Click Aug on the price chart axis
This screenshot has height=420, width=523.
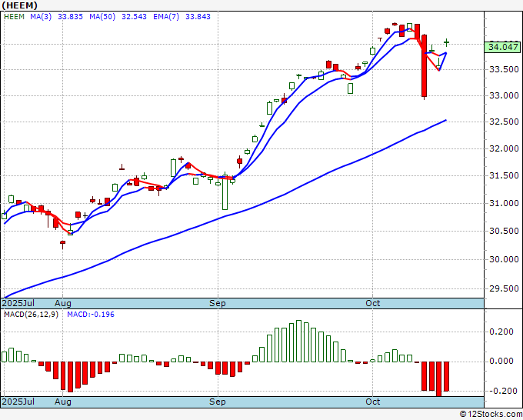(63, 304)
